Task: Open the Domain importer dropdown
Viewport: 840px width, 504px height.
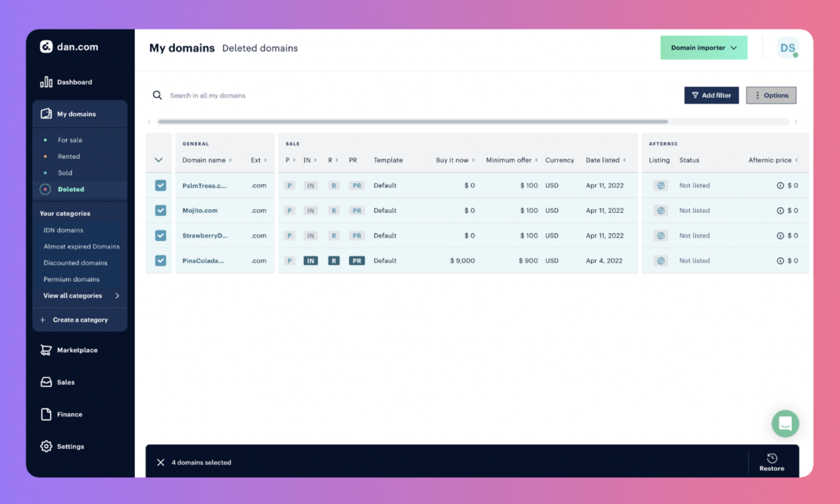Action: (704, 48)
